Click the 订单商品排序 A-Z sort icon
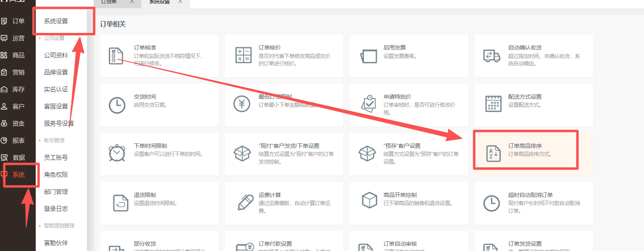Viewport: 644px width, 251px height. coord(493,154)
